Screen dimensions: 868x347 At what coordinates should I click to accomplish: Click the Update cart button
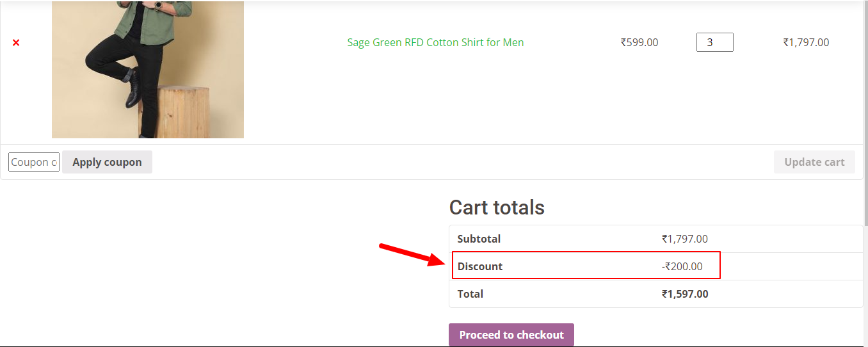814,162
